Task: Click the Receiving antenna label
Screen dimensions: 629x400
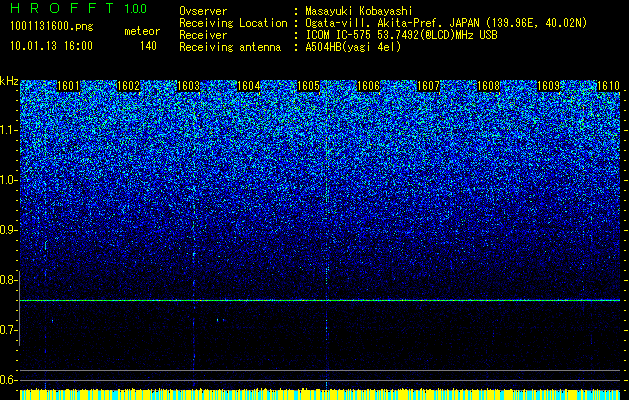Action: click(230, 47)
